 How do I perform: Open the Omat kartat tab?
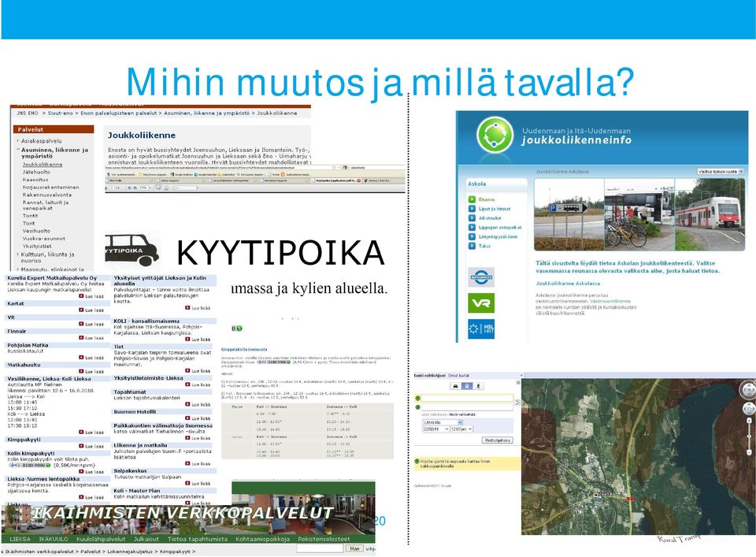tap(458, 375)
